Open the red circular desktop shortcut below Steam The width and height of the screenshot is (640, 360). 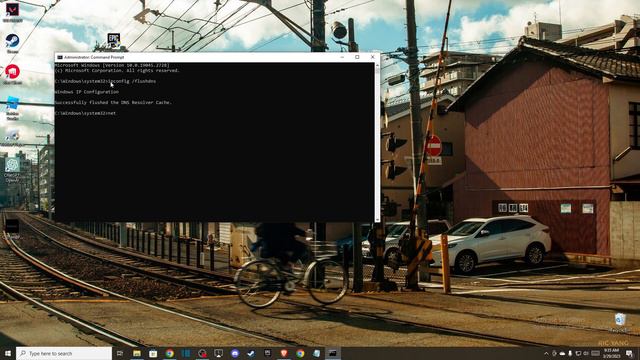point(12,74)
